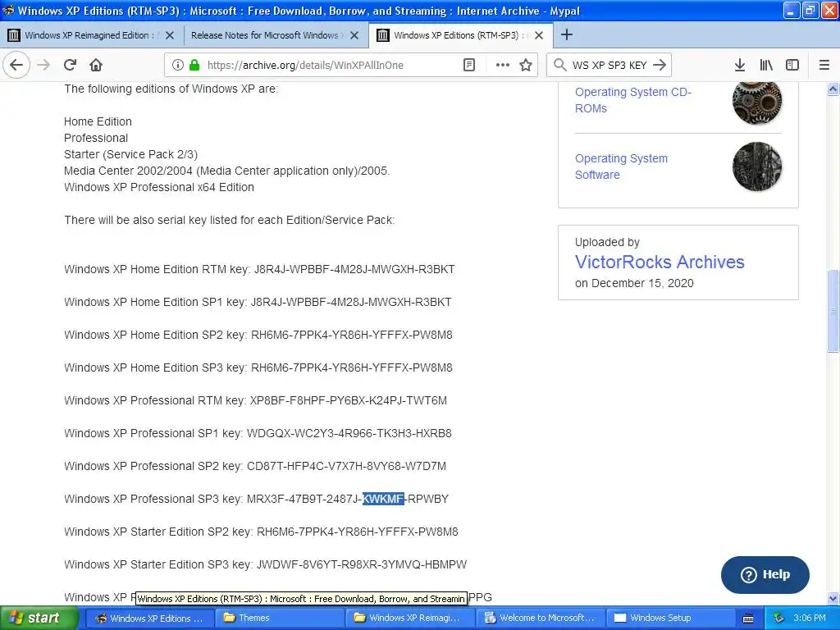Open the Themes folder from taskbar
The image size is (840, 630).
click(x=279, y=619)
